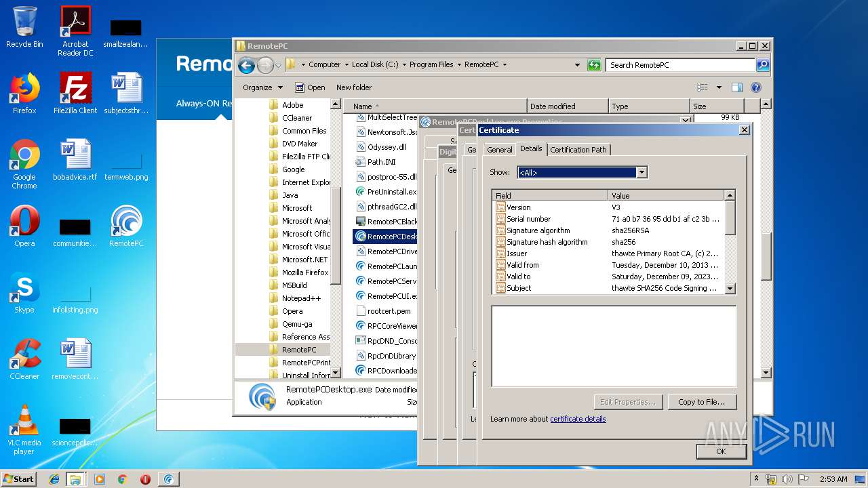Open Organize menu dropdown
Screen dimensions: 868x488
[x=263, y=87]
